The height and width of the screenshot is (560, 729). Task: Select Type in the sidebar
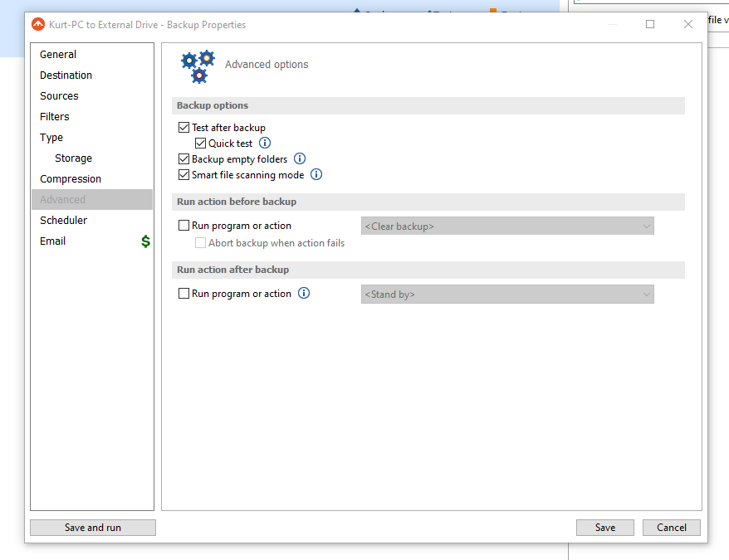92,138
